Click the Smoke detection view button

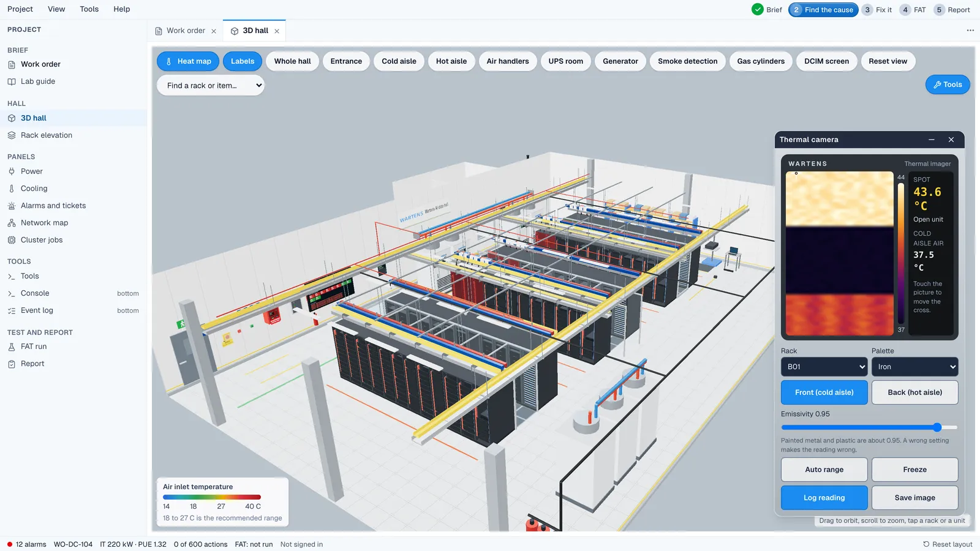(x=687, y=61)
